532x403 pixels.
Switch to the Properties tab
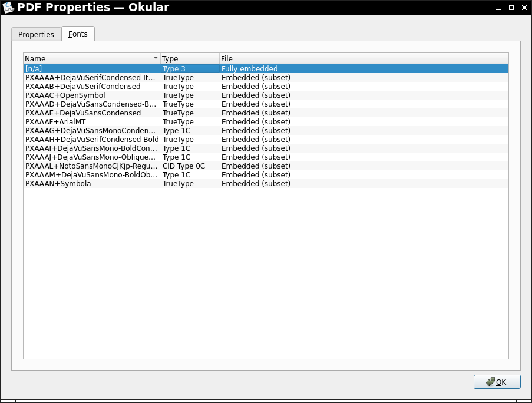(36, 34)
